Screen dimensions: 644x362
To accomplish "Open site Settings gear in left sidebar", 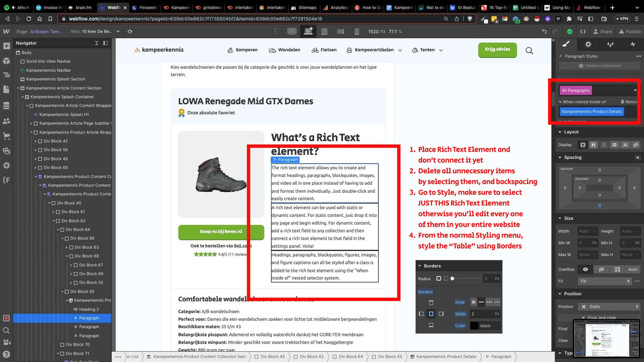I will [6, 166].
